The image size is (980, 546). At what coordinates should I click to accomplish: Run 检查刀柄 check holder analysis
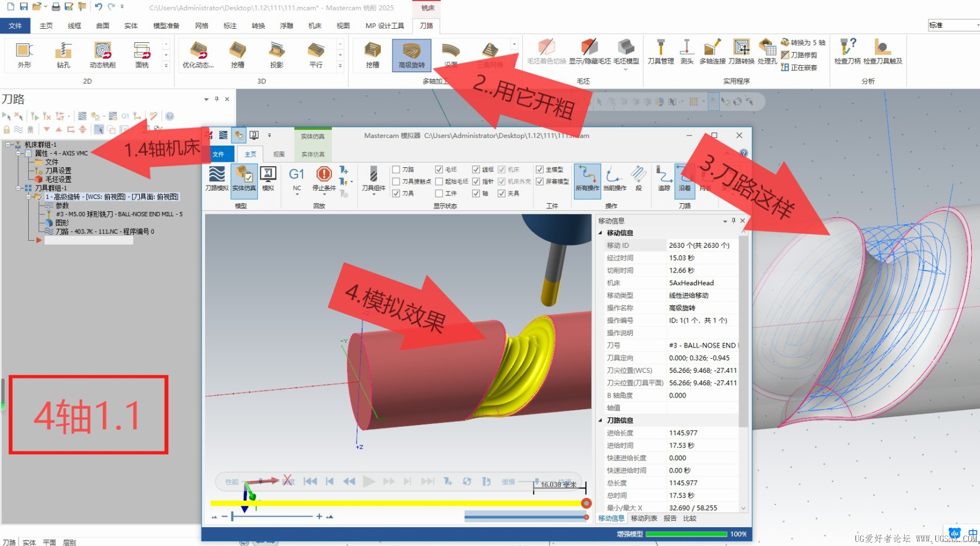[847, 52]
